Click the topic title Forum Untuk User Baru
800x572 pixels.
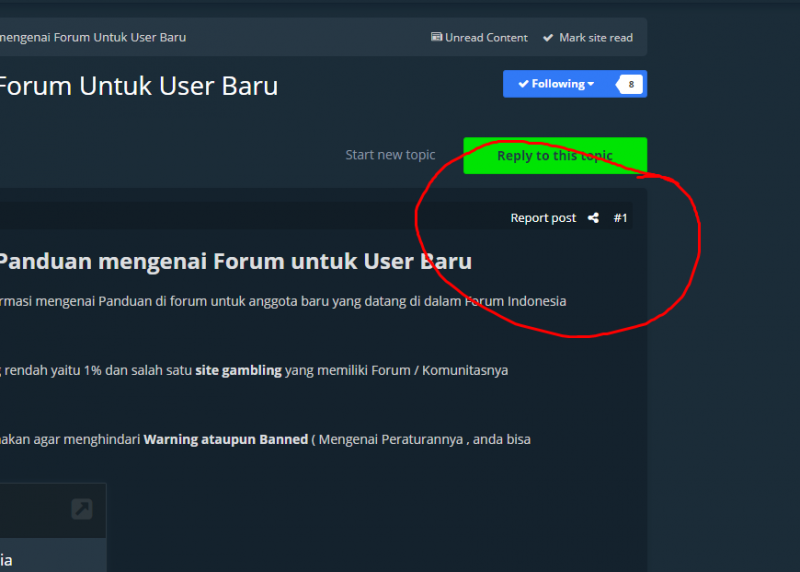coord(139,86)
